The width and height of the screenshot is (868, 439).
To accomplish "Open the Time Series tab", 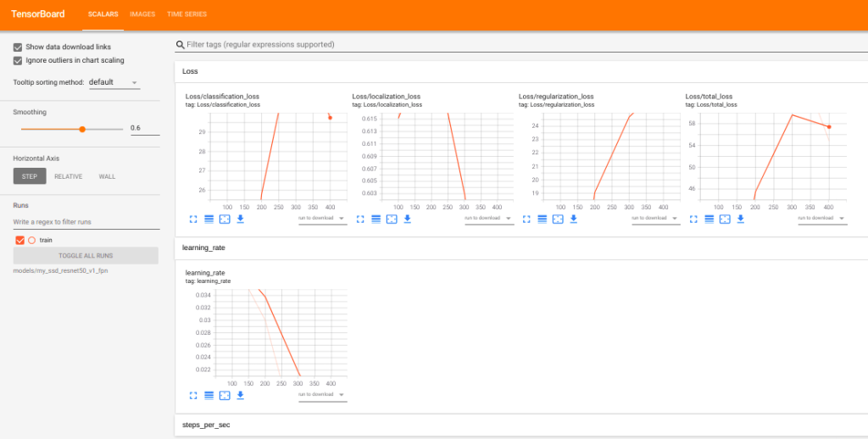I will click(x=186, y=14).
